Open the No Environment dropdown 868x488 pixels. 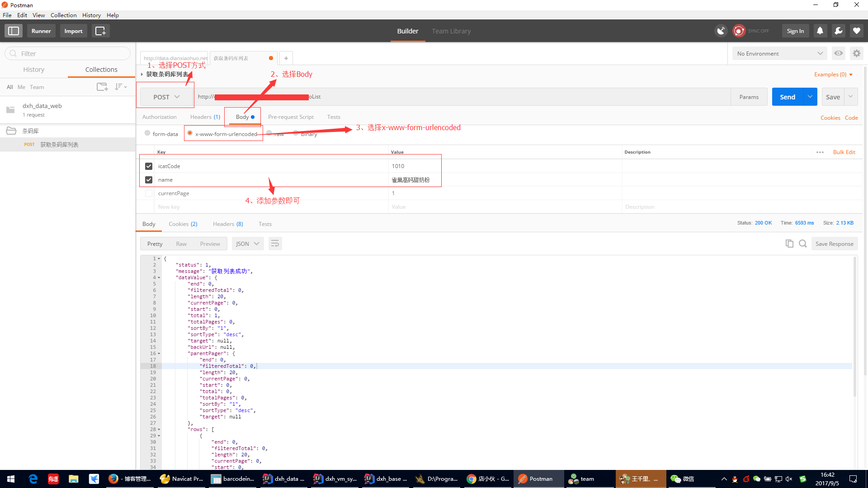779,53
